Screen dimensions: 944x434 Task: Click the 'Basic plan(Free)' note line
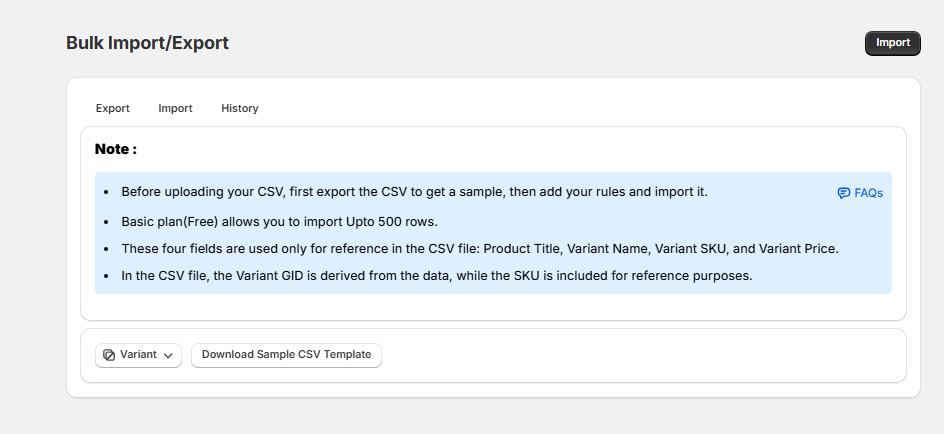(280, 221)
